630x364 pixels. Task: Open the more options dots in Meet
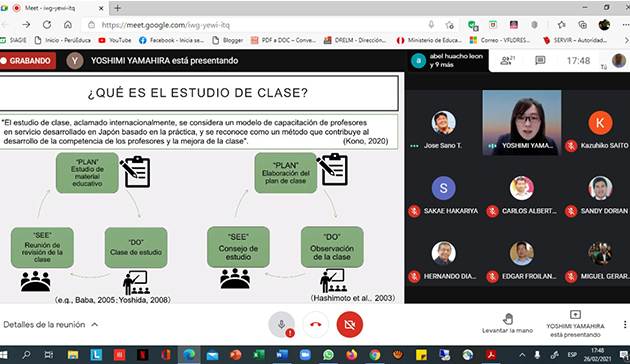click(625, 324)
